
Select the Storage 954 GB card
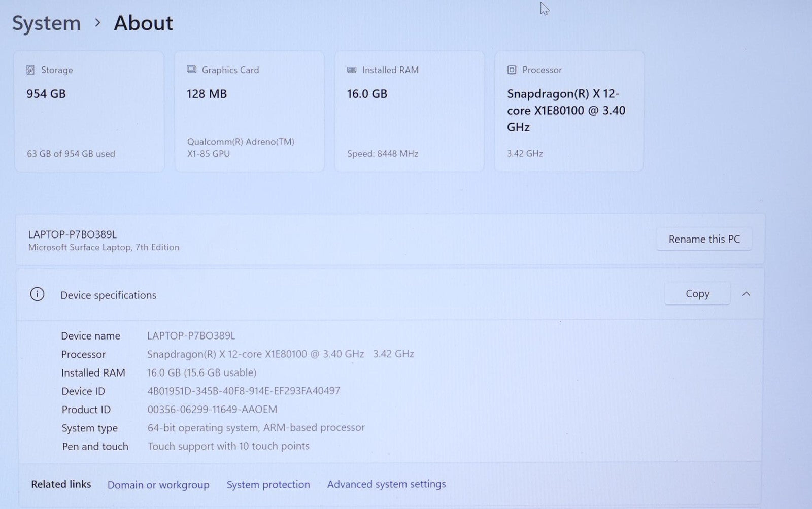89,112
